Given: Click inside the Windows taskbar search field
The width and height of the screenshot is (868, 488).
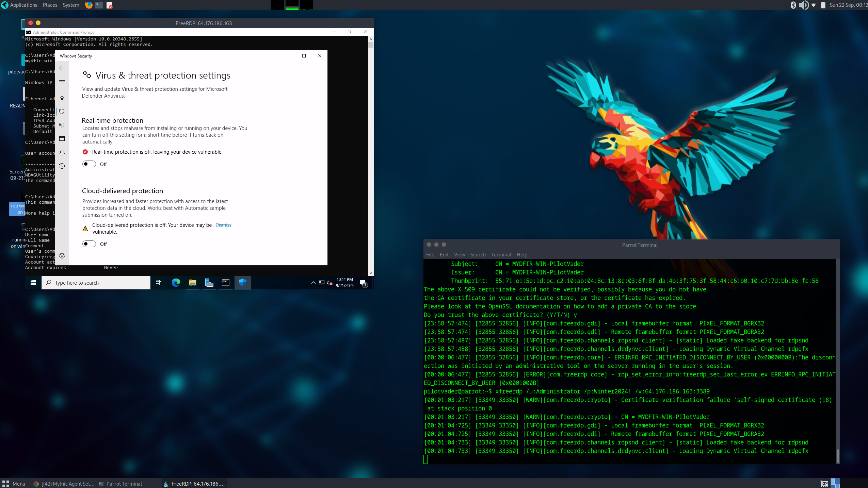Looking at the screenshot, I should (95, 283).
